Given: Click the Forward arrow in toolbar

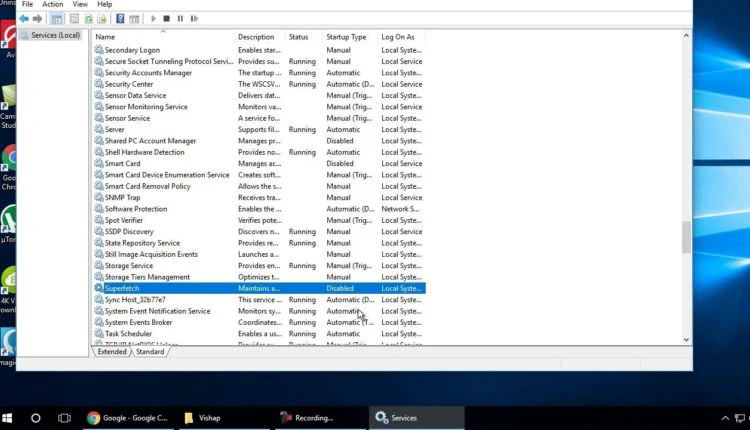Looking at the screenshot, I should point(37,19).
